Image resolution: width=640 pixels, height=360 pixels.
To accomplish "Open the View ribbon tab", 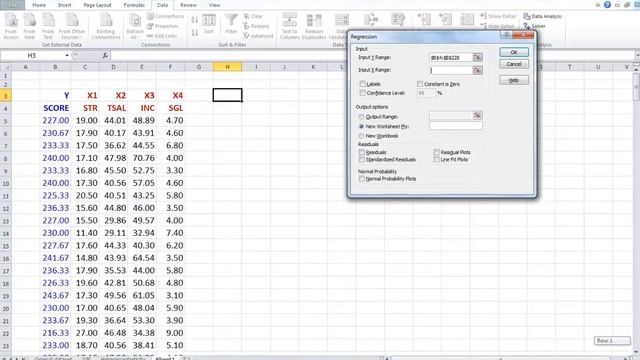I will (214, 5).
